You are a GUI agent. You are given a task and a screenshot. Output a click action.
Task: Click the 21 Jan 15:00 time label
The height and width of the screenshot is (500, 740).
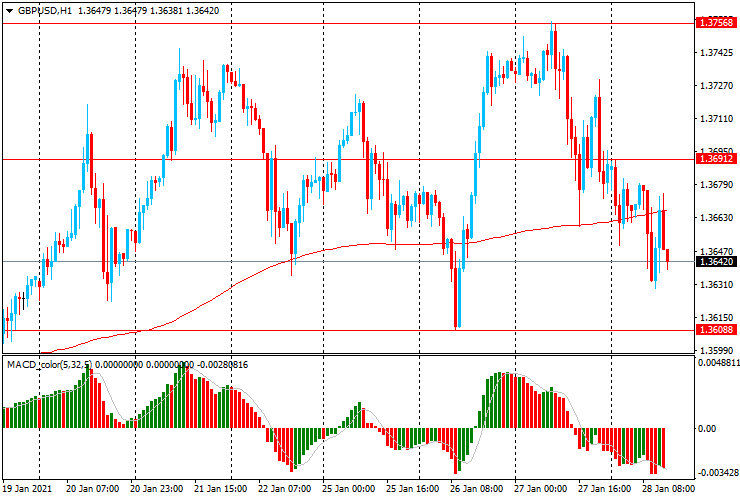coord(220,488)
